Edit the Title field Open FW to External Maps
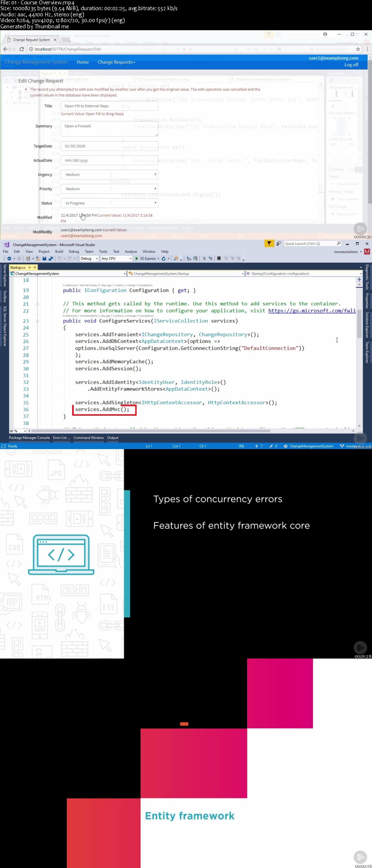 coord(109,106)
